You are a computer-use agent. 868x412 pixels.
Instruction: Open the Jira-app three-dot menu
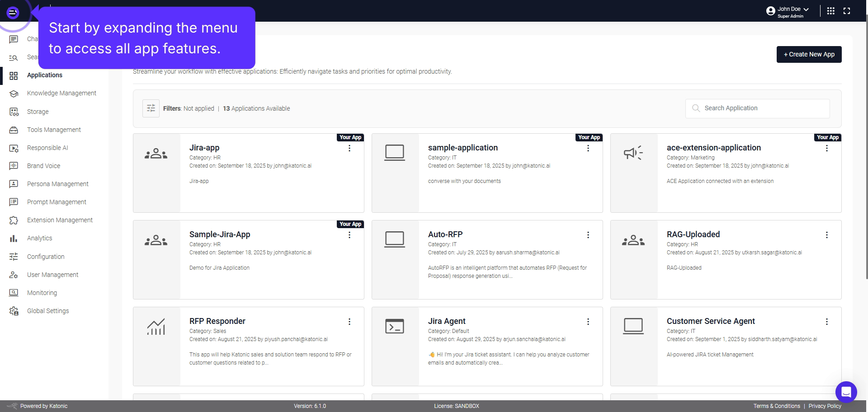[x=349, y=148]
